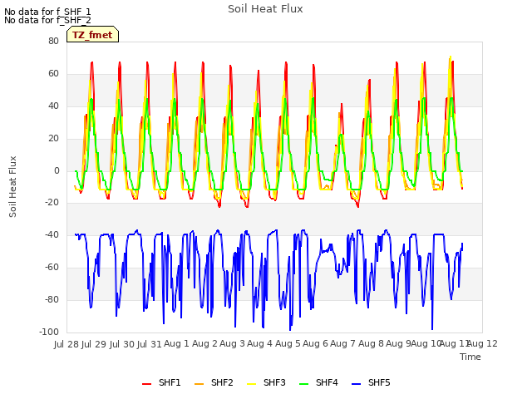This screenshot has width=532, height=399.
Task: Click the Aug 6 date tick label
Action: 315,344
